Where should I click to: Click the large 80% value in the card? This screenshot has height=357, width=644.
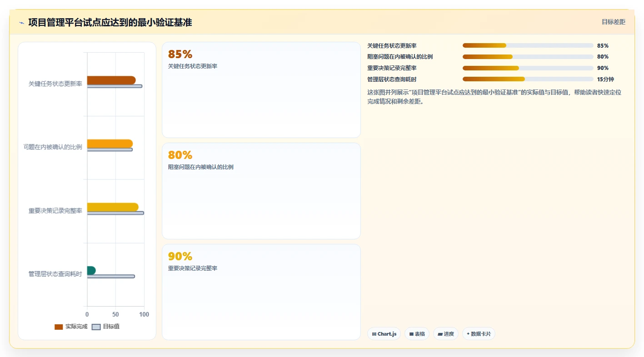tap(180, 155)
